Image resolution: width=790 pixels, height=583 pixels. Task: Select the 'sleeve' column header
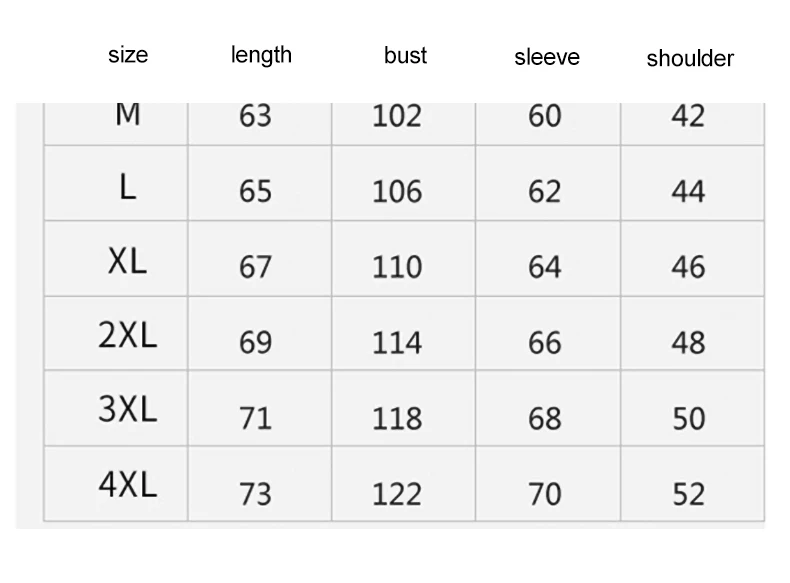point(547,57)
